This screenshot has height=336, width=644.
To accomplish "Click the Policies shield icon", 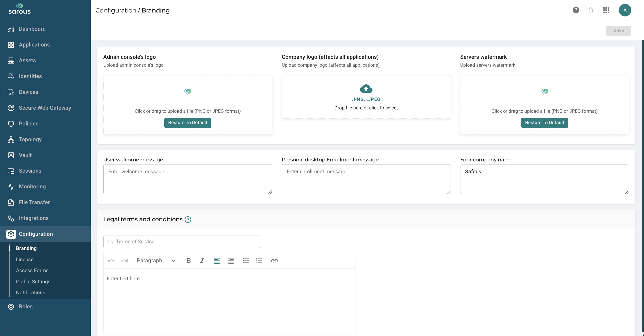I will pos(11,124).
